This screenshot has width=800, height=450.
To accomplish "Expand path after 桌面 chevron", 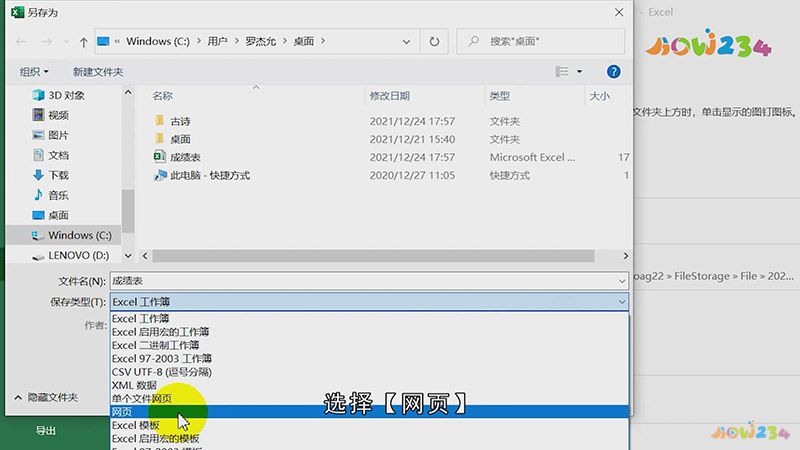I will pyautogui.click(x=323, y=41).
